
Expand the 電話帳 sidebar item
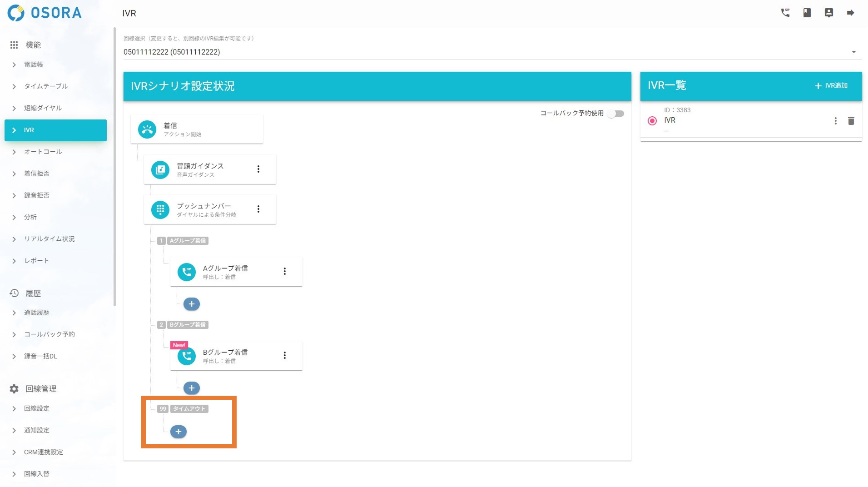click(x=34, y=65)
